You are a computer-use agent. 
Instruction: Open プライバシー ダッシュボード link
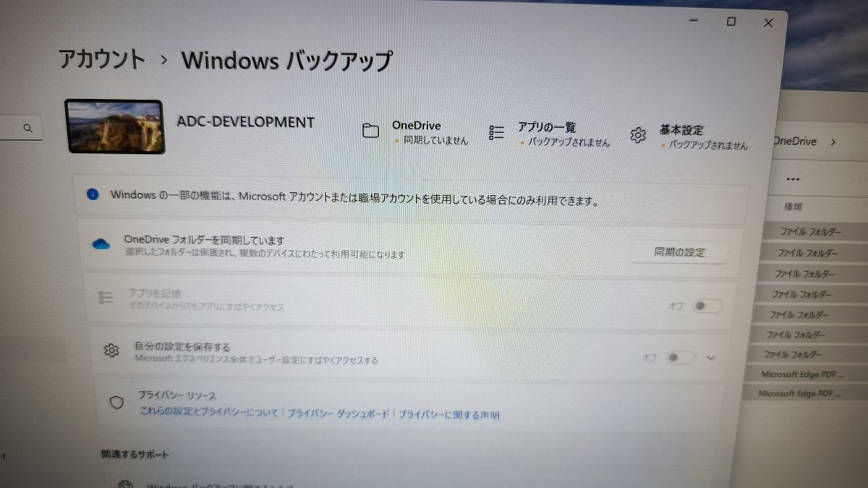coord(339,414)
